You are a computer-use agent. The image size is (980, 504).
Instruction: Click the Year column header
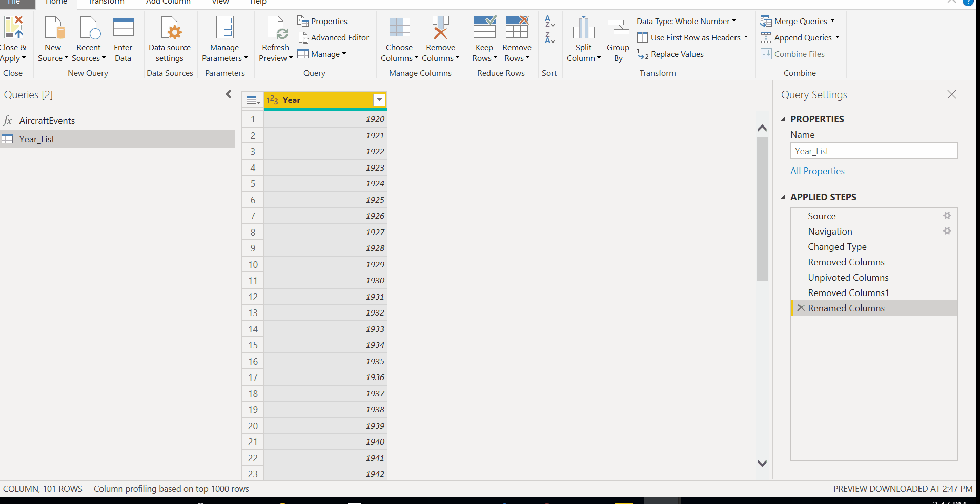(325, 100)
